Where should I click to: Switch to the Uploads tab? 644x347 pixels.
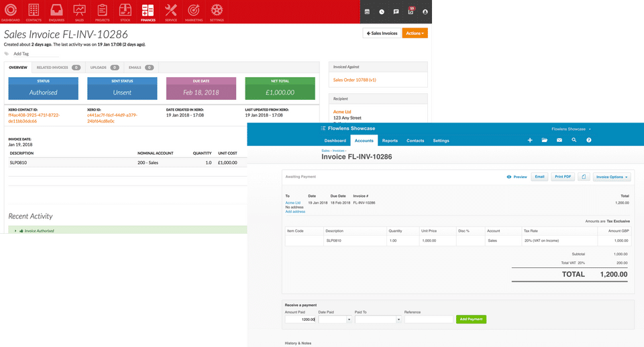(x=105, y=67)
